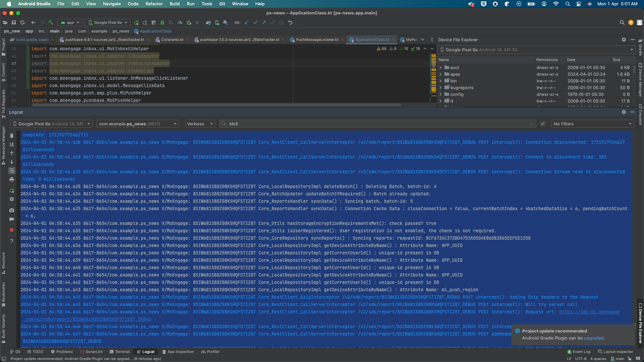This screenshot has height=362, width=644.
Task: Restart logcat with the green reload icon
Action: (12, 190)
